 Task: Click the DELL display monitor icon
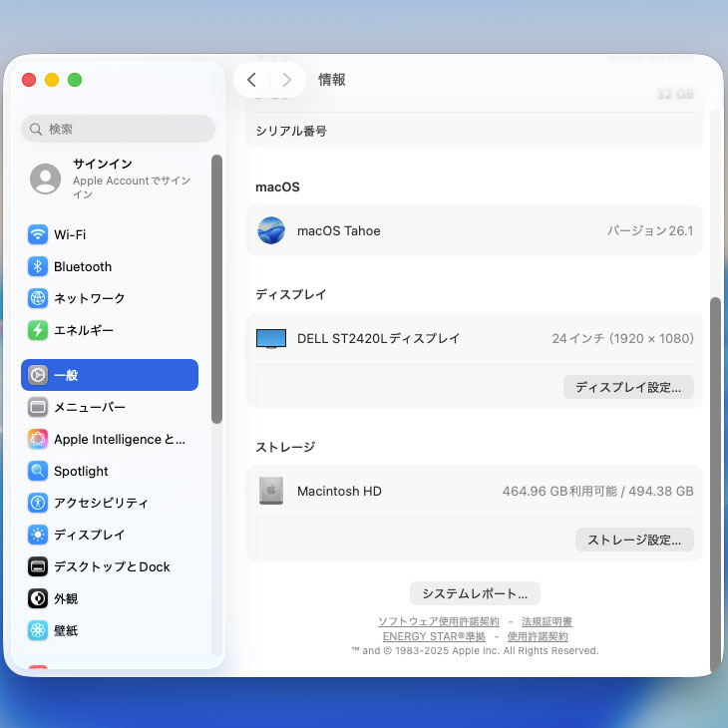pyautogui.click(x=271, y=338)
